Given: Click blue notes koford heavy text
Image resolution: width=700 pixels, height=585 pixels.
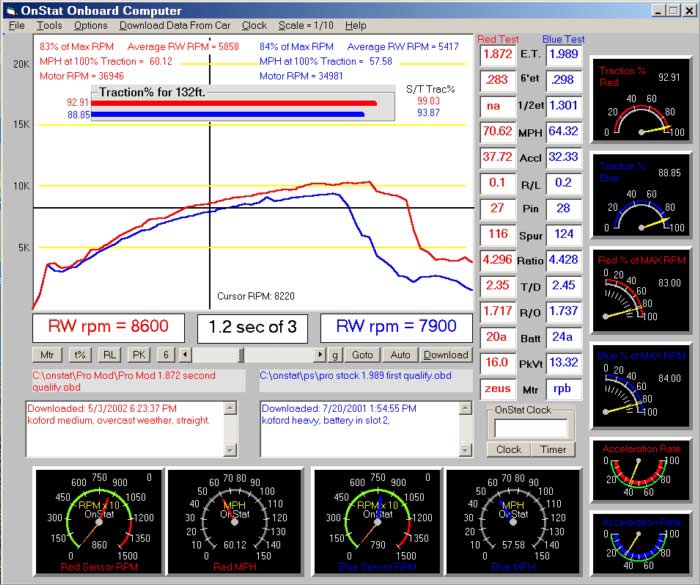Looking at the screenshot, I should [x=325, y=421].
